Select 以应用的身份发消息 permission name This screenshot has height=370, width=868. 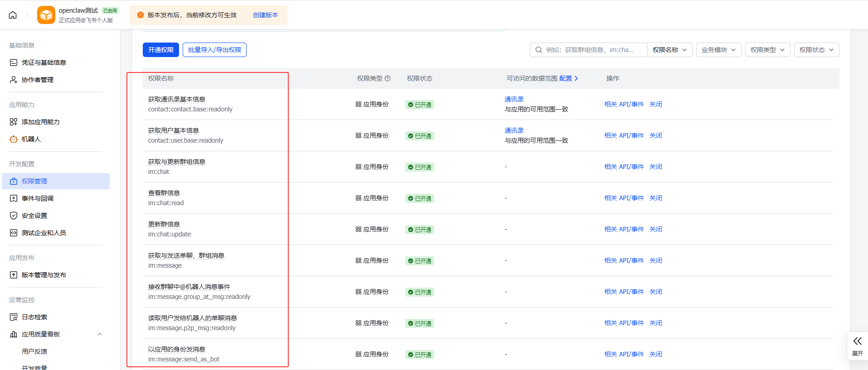pyautogui.click(x=177, y=349)
